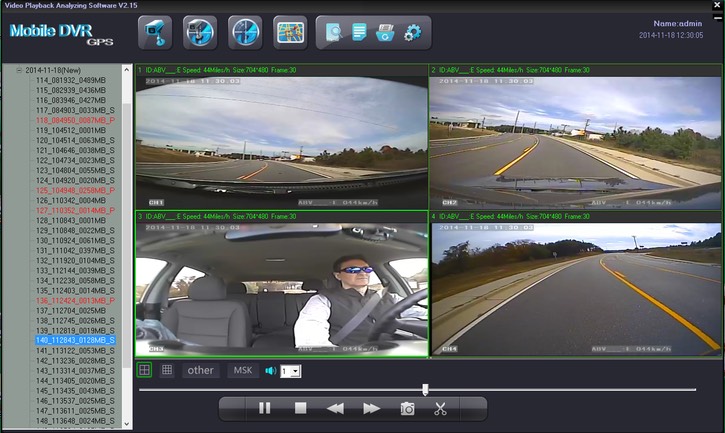Open the map view icon
725x433 pixels.
pos(291,32)
